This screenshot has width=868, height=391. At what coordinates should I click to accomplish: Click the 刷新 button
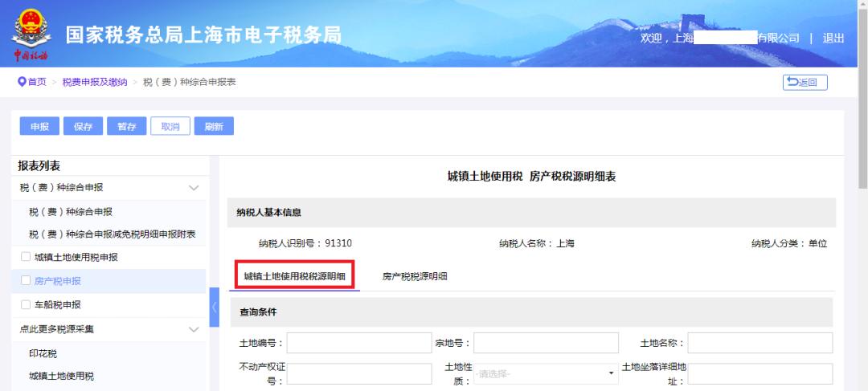click(x=214, y=126)
